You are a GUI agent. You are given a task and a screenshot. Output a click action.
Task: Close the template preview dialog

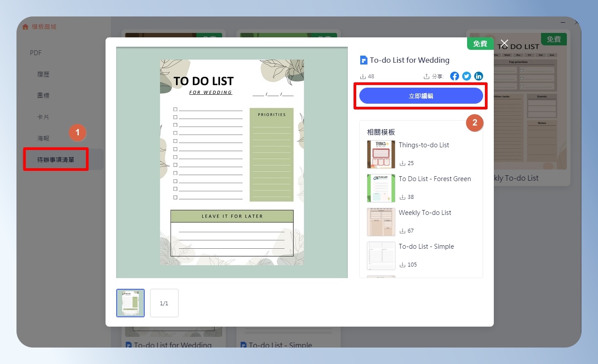point(504,43)
